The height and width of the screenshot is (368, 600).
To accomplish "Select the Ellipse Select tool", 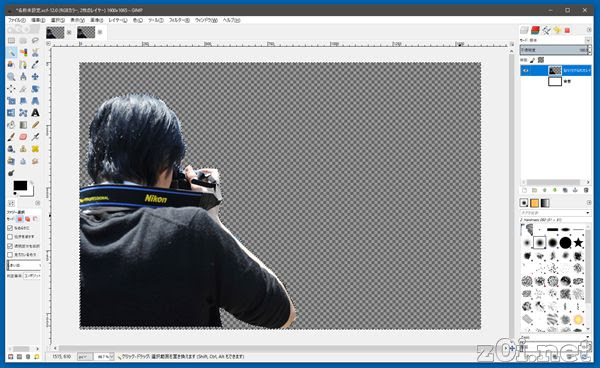I will click(23, 41).
